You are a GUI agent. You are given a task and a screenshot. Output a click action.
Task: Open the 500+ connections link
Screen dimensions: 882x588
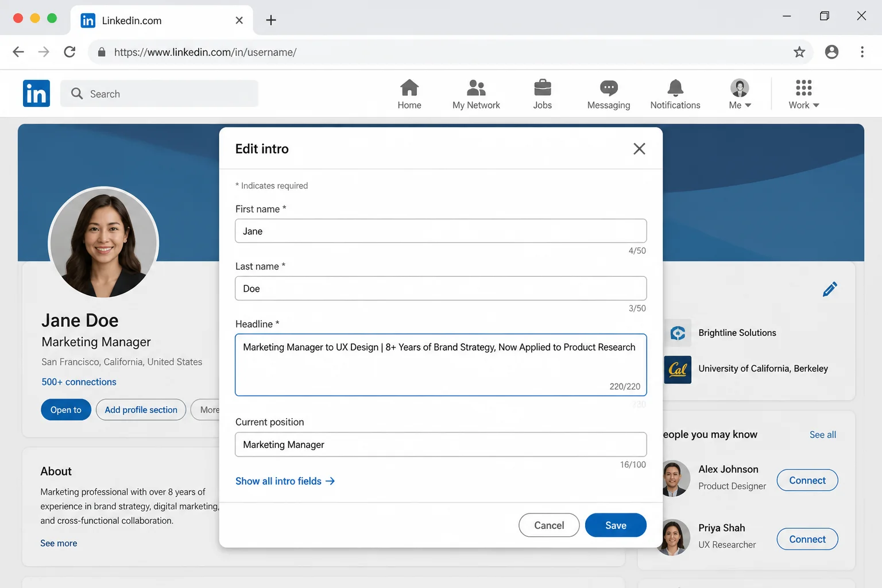click(x=79, y=382)
